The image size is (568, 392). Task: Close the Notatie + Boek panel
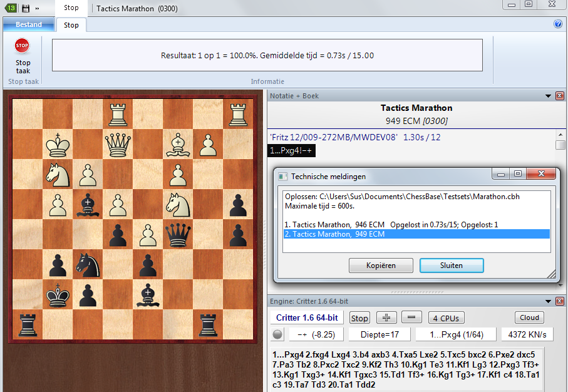559,96
